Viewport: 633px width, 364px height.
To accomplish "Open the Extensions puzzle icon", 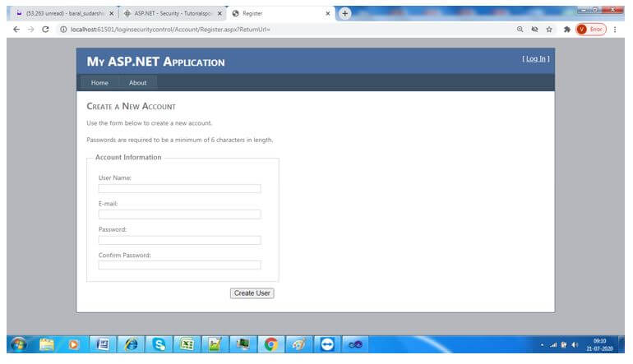I will click(x=566, y=29).
